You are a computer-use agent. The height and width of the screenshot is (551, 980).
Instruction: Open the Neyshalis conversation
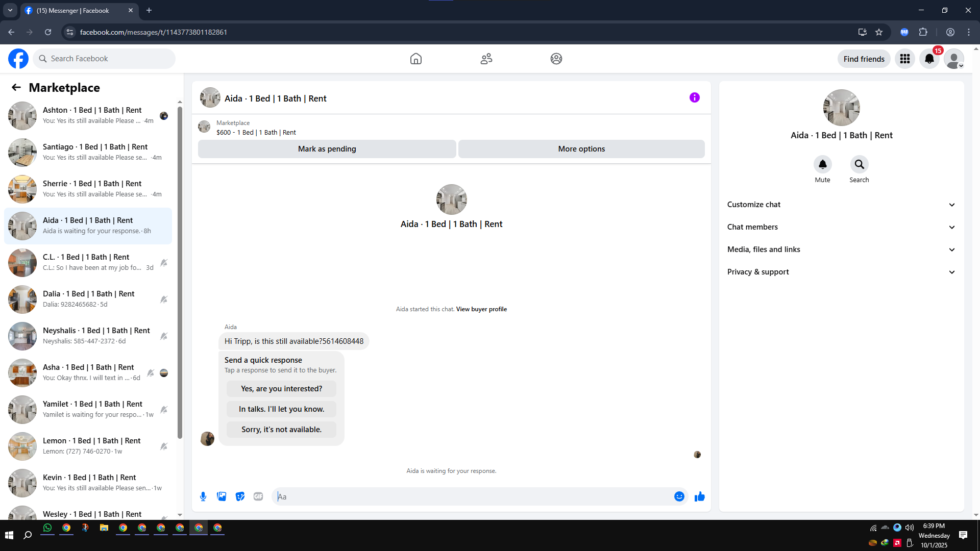88,336
